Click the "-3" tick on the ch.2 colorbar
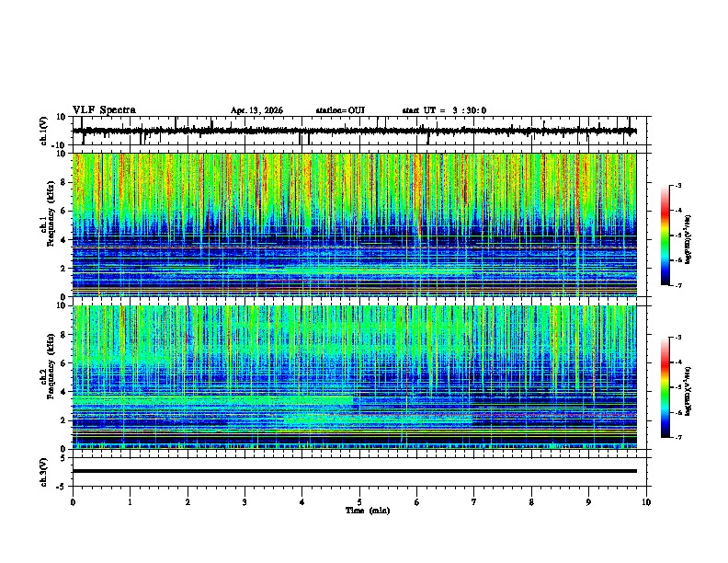Image resolution: width=728 pixels, height=563 pixels. (x=678, y=338)
